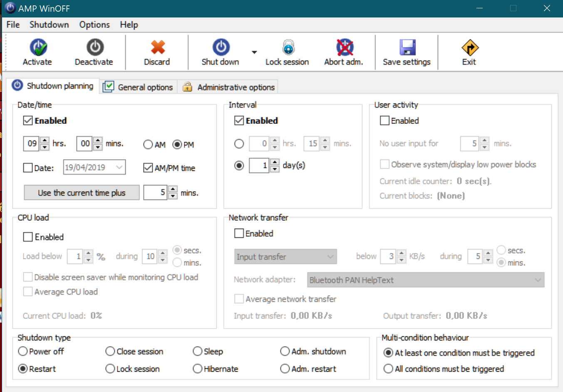Image resolution: width=563 pixels, height=392 pixels.
Task: Click the Exit toolbar icon
Action: point(469,47)
